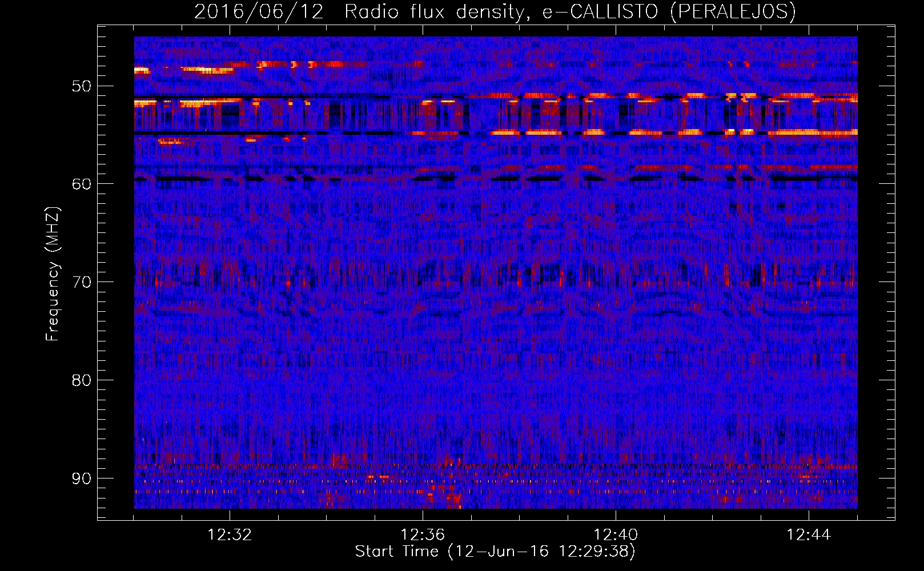Click the 12:44 time tick label

click(809, 535)
